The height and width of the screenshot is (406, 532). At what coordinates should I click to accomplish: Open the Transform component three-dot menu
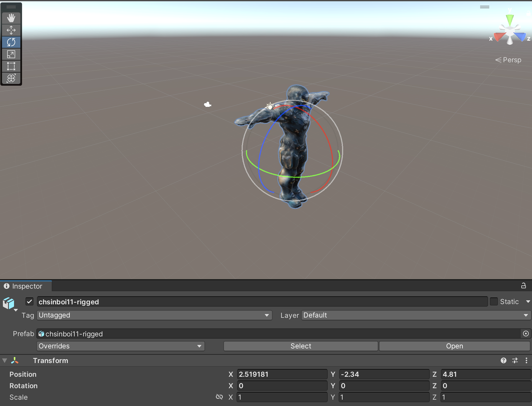pos(526,360)
